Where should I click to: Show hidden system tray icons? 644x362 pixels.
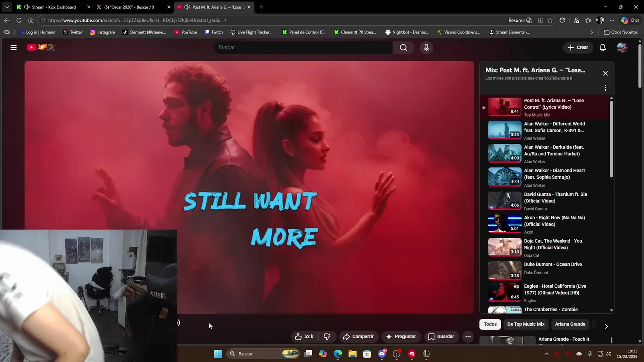click(x=546, y=354)
